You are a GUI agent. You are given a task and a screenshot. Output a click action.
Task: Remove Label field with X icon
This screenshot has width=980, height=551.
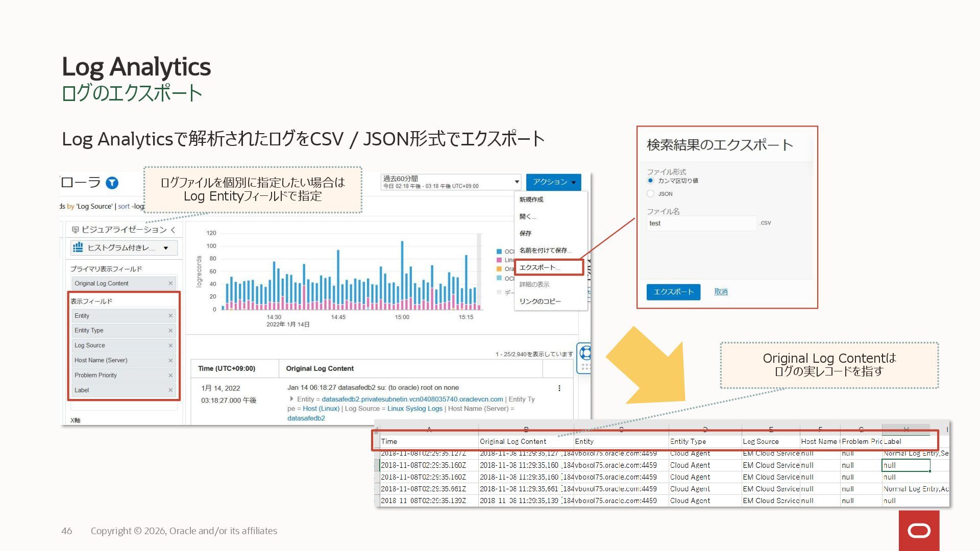point(170,390)
